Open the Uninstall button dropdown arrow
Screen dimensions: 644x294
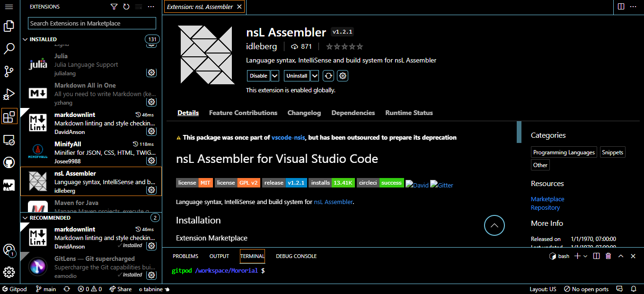[x=315, y=76]
